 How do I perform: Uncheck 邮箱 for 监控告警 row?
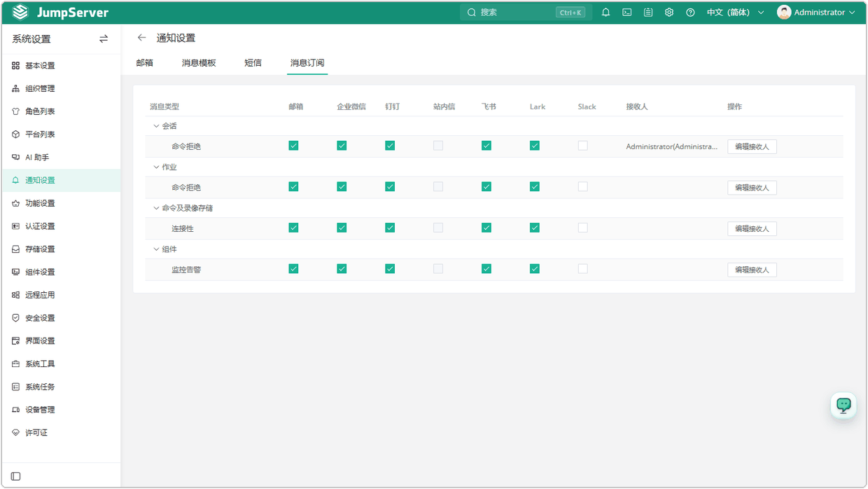(293, 269)
